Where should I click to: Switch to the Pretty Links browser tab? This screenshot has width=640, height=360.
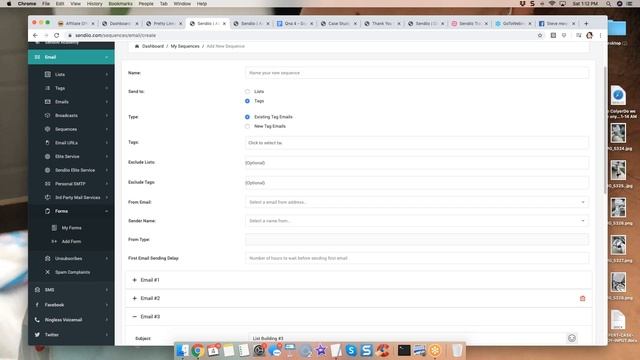tap(164, 24)
